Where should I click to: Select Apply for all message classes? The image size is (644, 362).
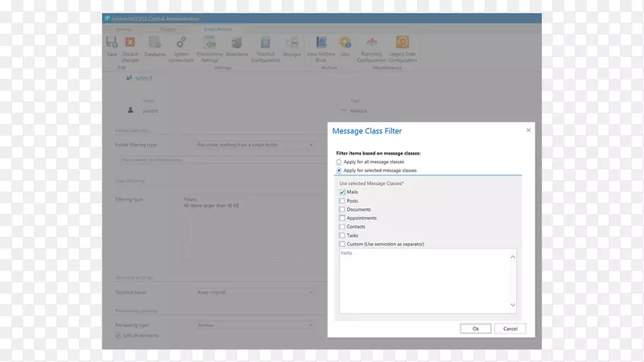[339, 162]
